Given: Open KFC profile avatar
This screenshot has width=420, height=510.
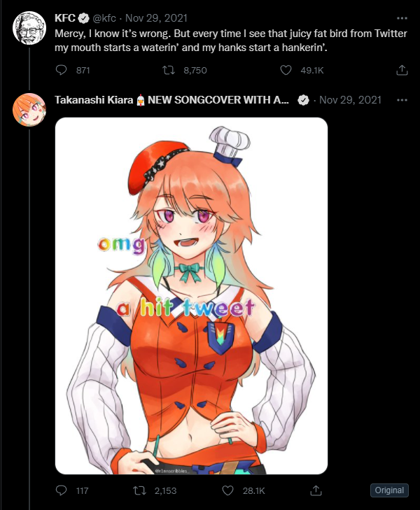Looking at the screenshot, I should point(29,28).
